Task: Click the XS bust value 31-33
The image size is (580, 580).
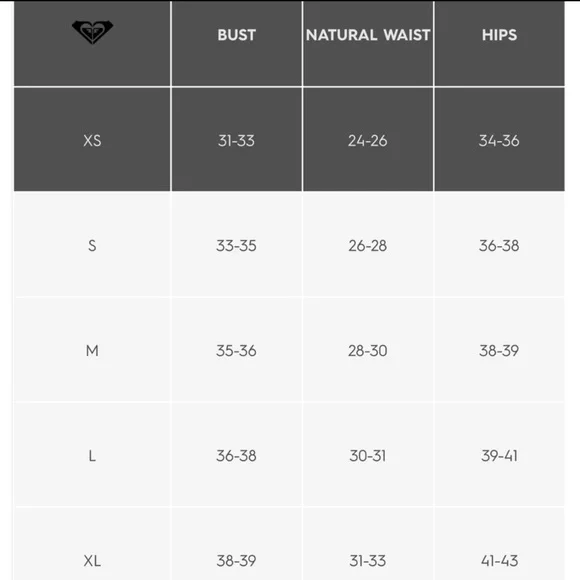Action: pos(236,141)
